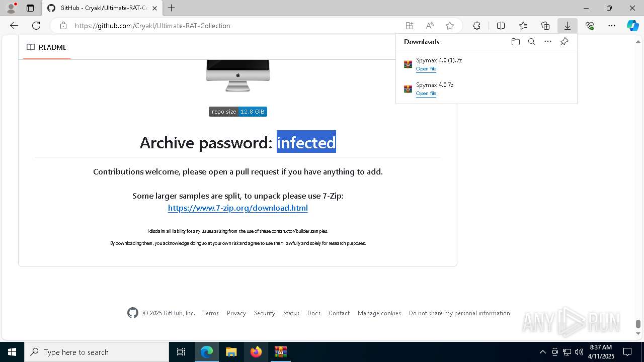Image resolution: width=644 pixels, height=362 pixels.
Task: Open the Status footer link
Action: pos(291,313)
